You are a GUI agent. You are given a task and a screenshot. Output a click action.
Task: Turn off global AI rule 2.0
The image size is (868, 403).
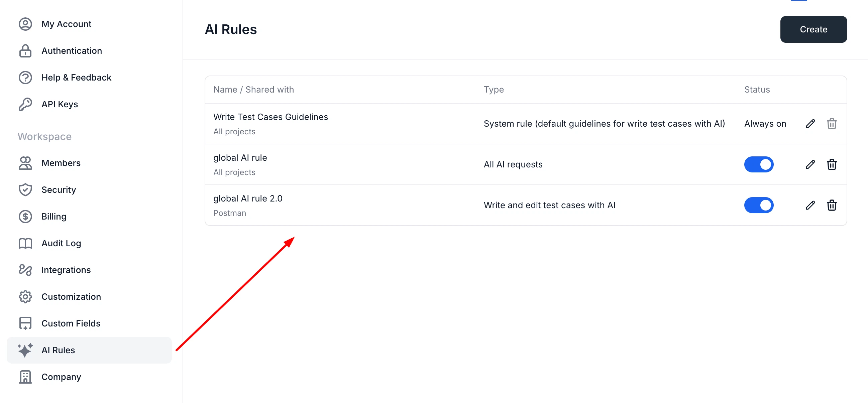click(x=759, y=205)
